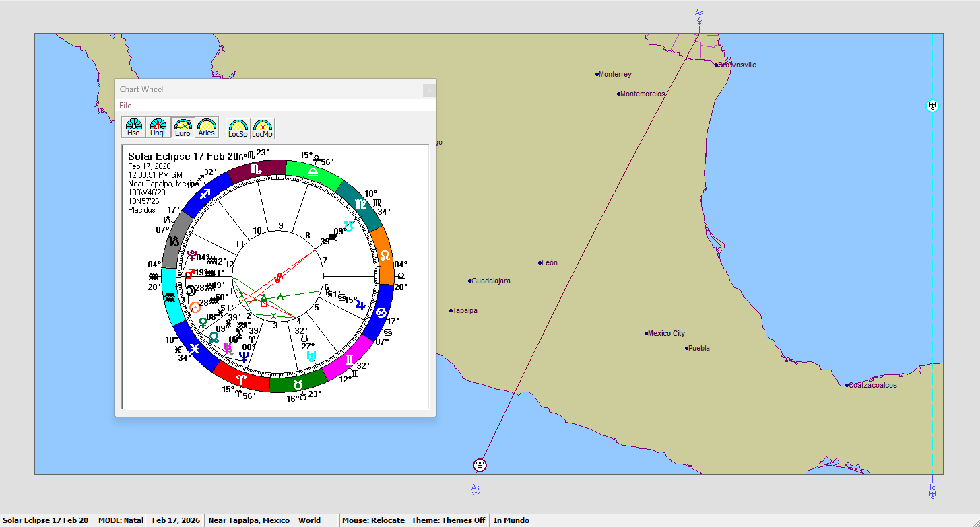This screenshot has width=980, height=527.
Task: Toggle the Euro wheel style button
Action: (183, 128)
